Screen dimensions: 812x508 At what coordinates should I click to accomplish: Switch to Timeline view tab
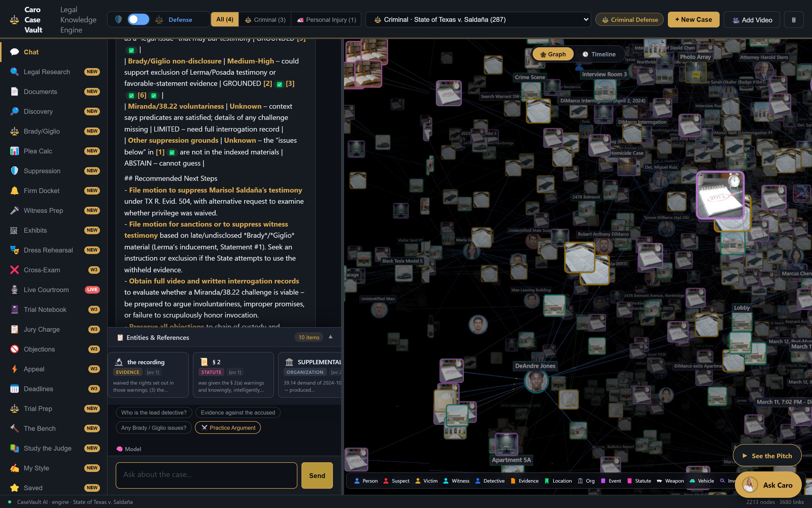tap(599, 54)
